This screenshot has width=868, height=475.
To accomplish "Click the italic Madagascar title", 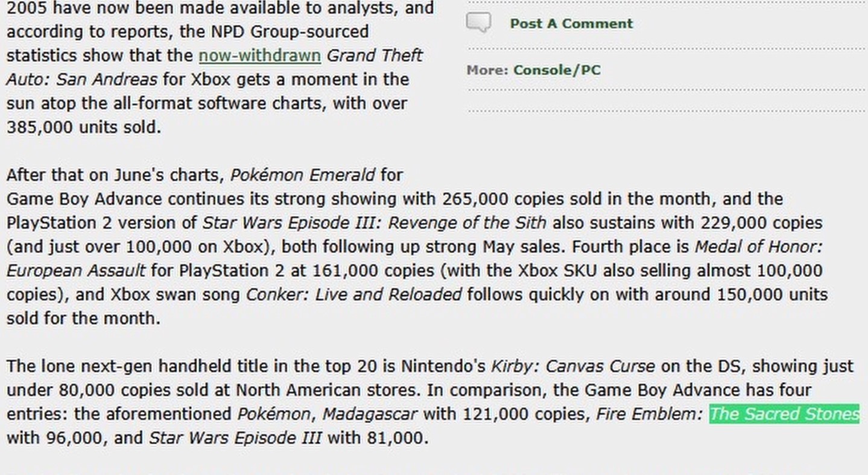I will point(369,414).
